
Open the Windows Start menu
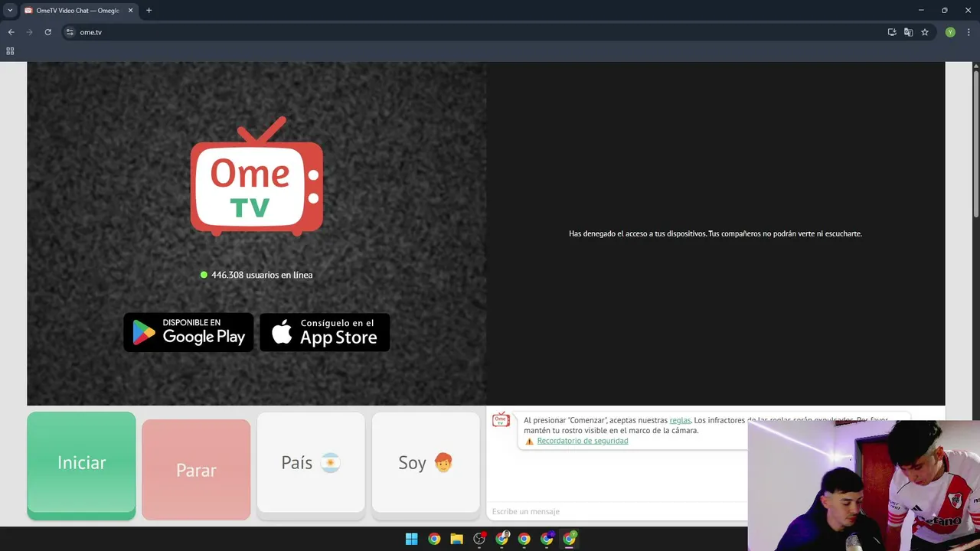[x=411, y=539]
